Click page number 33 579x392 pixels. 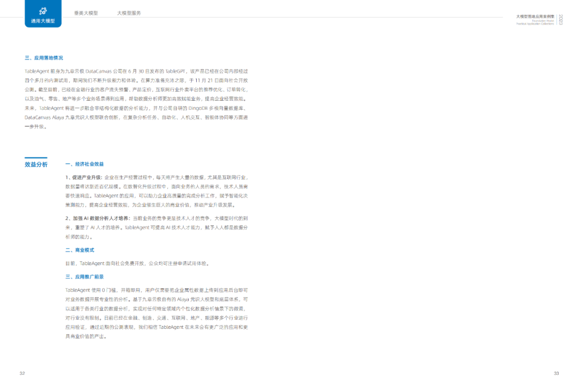coord(556,373)
